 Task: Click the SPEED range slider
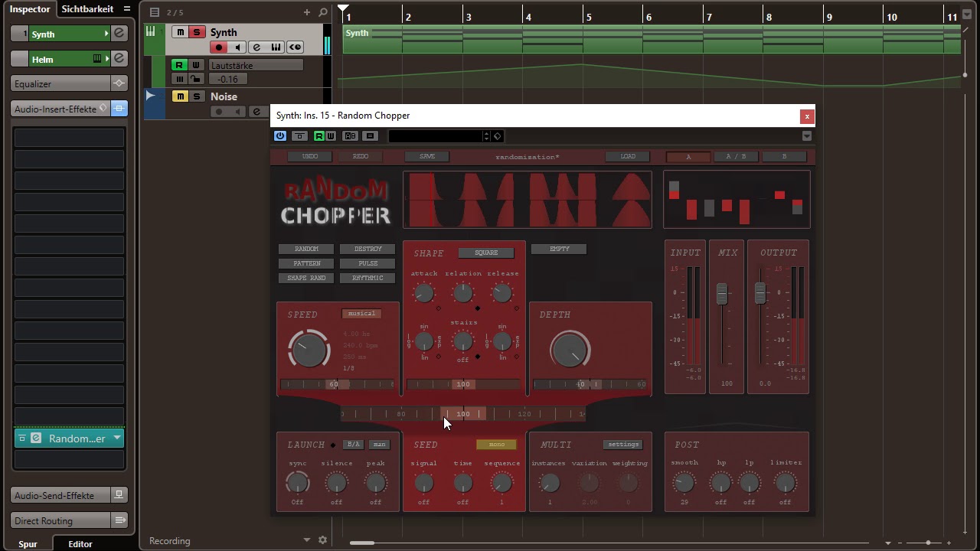tap(338, 384)
